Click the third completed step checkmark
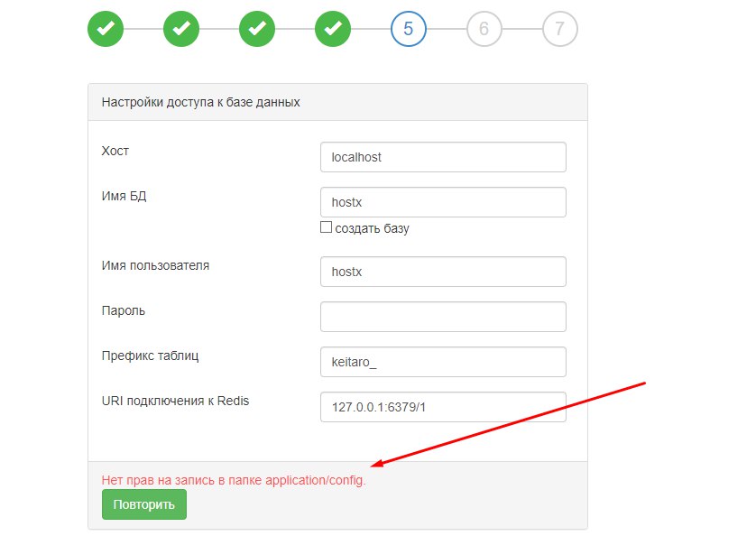 (257, 29)
